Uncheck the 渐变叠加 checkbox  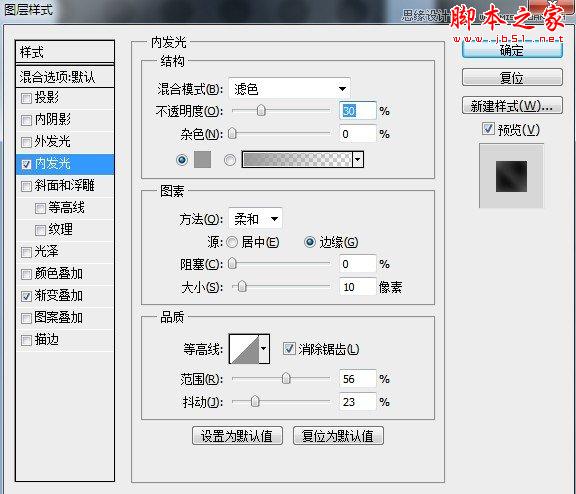point(26,296)
